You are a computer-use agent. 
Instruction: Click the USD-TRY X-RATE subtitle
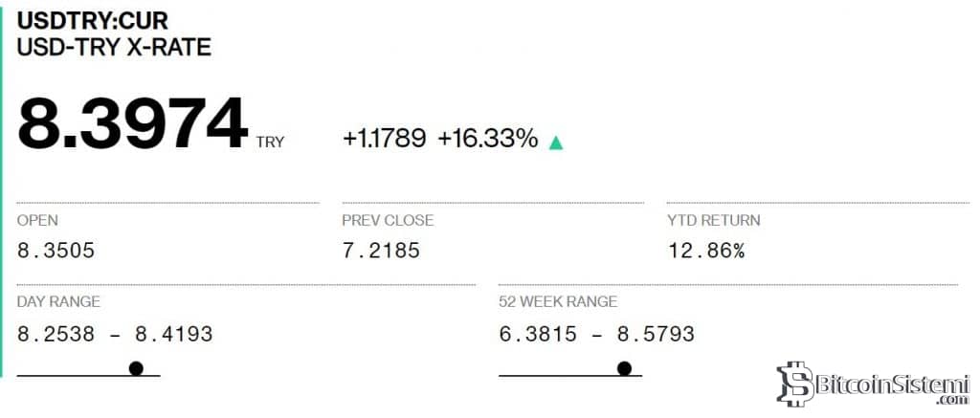pos(114,46)
